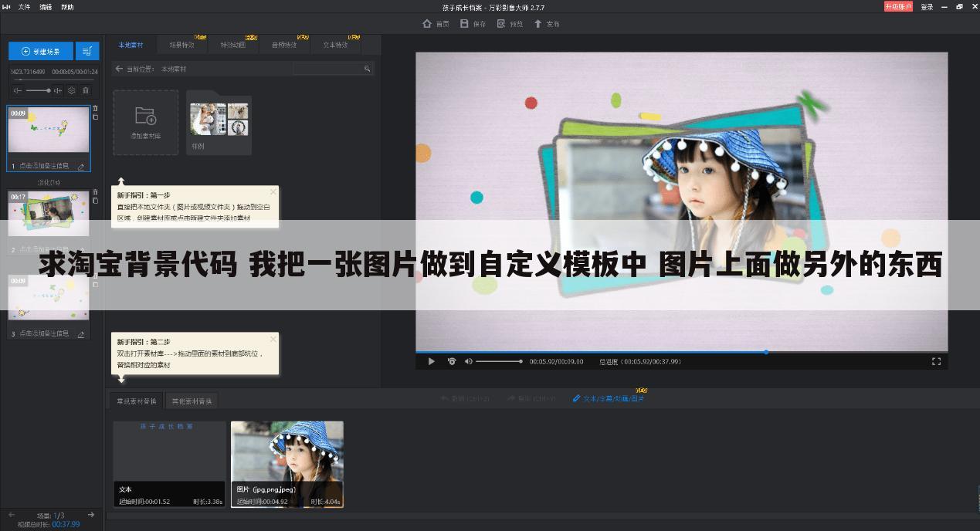The width and height of the screenshot is (980, 531).
Task: Open the music list icon beside 新建场景
Action: click(87, 51)
